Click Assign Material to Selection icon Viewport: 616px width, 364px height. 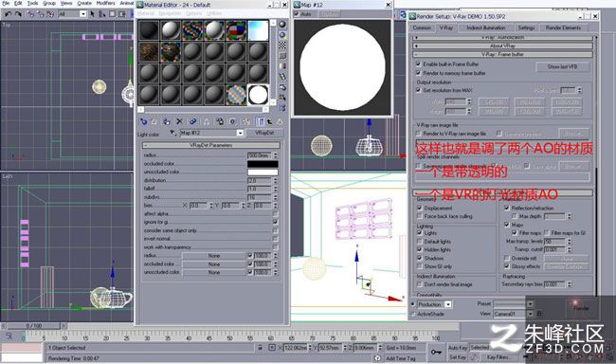click(x=167, y=121)
